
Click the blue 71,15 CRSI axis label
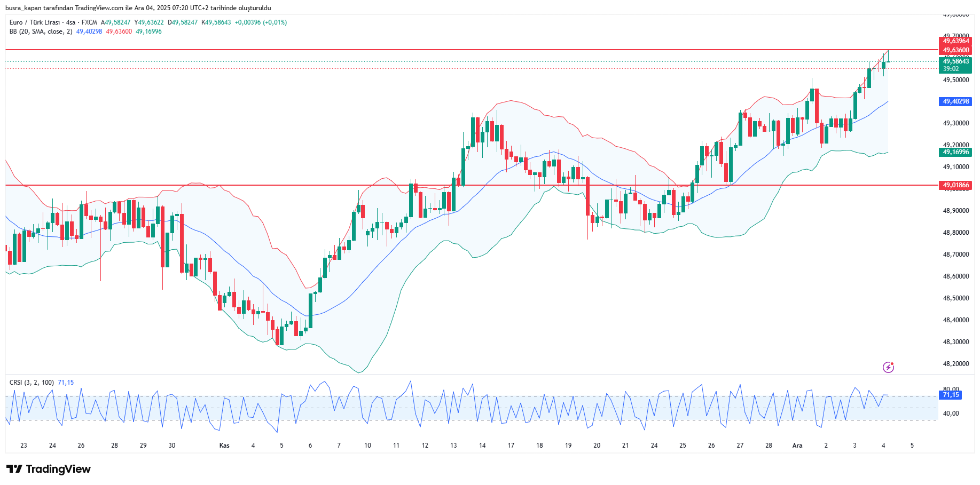pyautogui.click(x=951, y=395)
